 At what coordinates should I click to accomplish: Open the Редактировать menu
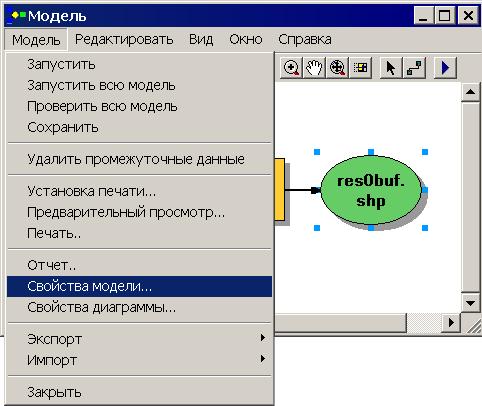tap(124, 40)
